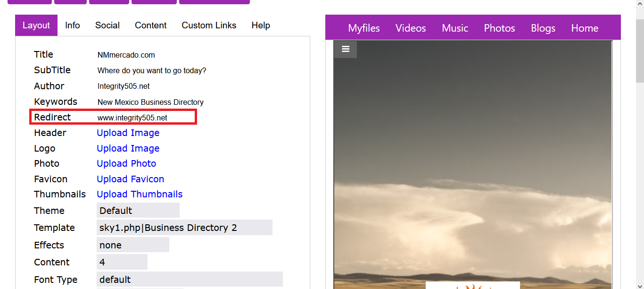This screenshot has height=289, width=644.
Task: Open the Template dropdown showing sky1.php
Action: tap(184, 228)
